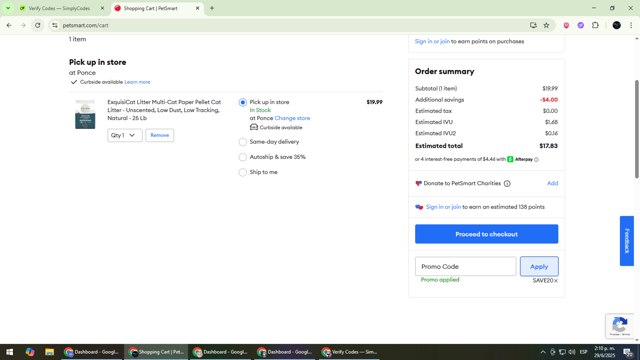This screenshot has height=360, width=640.
Task: Click Change store link
Action: tap(292, 118)
